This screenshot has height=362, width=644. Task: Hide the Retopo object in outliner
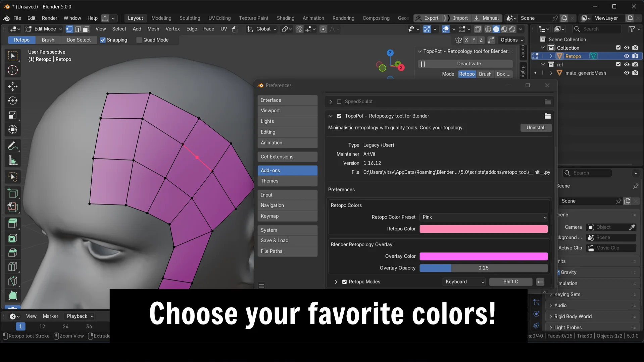(627, 56)
